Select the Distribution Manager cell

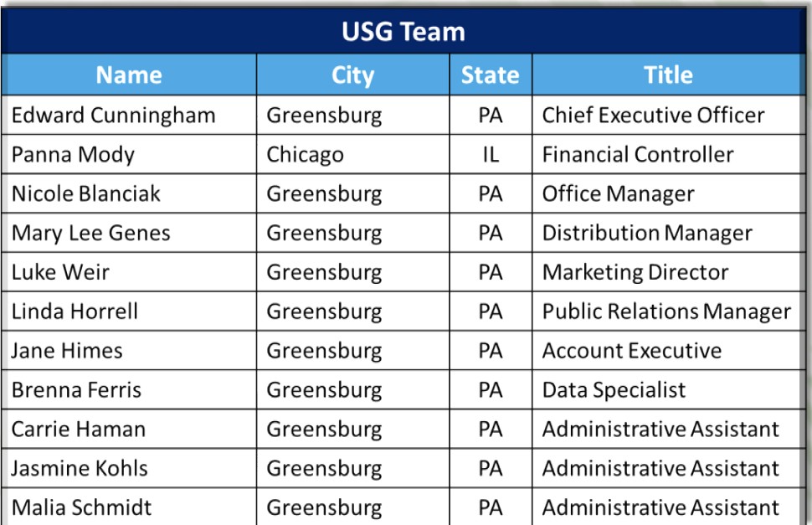tap(647, 233)
